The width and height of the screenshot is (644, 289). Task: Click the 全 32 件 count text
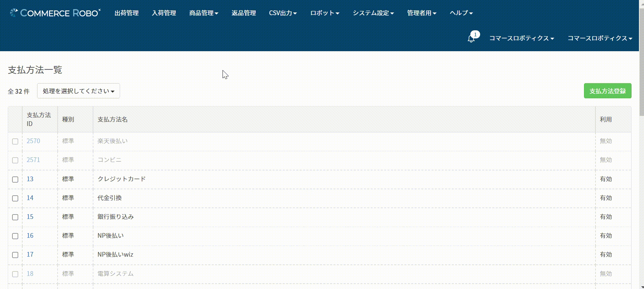click(x=19, y=91)
